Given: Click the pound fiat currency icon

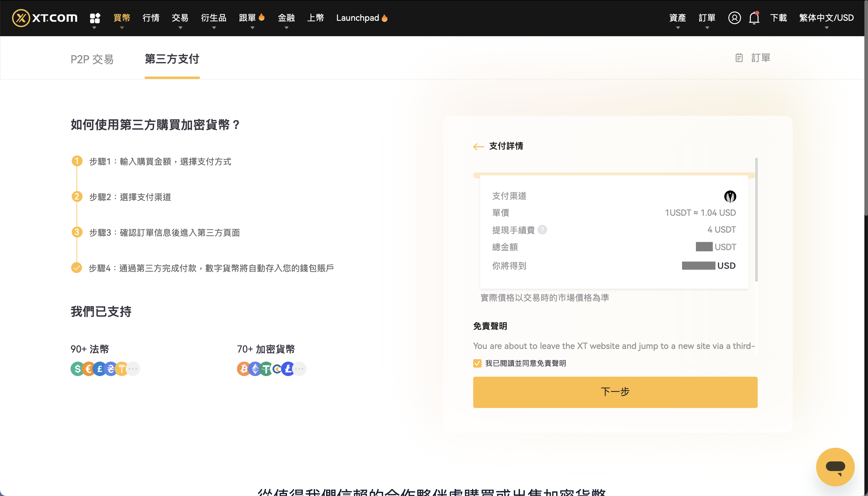Looking at the screenshot, I should pyautogui.click(x=99, y=369).
